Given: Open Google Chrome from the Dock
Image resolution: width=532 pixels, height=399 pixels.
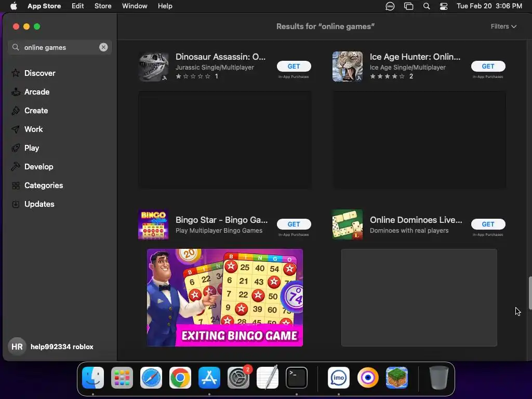Looking at the screenshot, I should click(180, 378).
